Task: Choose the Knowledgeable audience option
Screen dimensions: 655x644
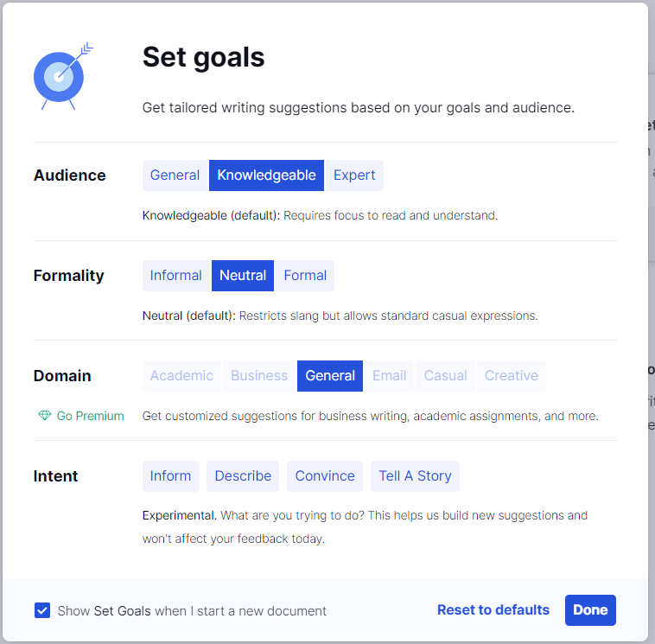Action: pyautogui.click(x=266, y=175)
